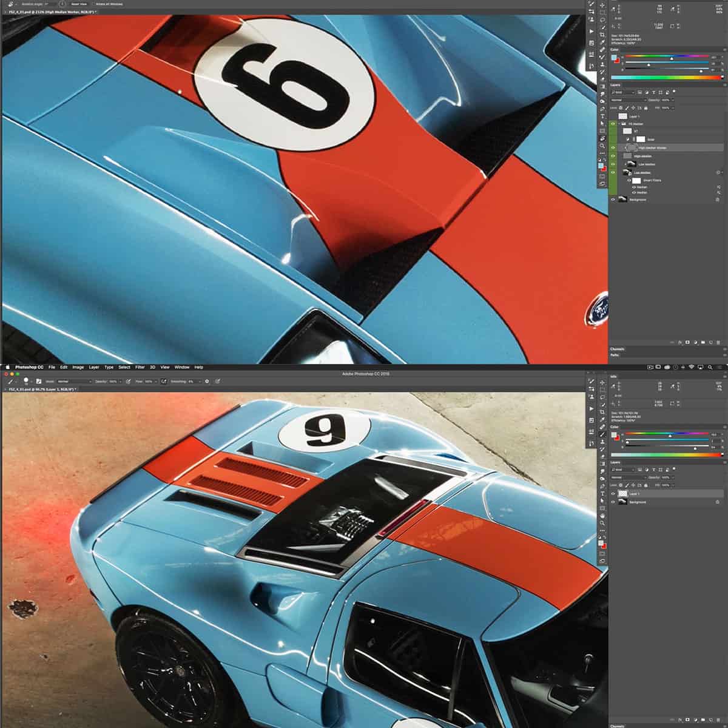
Task: Select the Crop tool in top window
Action: tap(602, 35)
